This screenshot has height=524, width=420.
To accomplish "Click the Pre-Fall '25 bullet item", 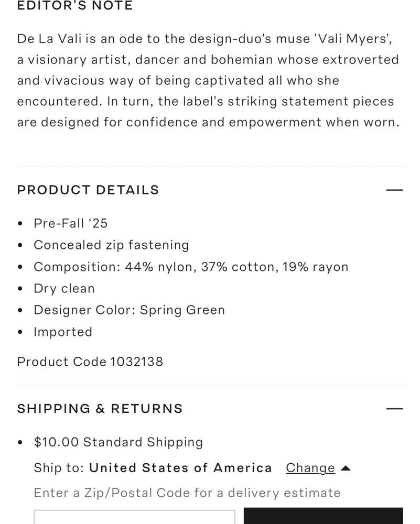I will (x=70, y=224).
